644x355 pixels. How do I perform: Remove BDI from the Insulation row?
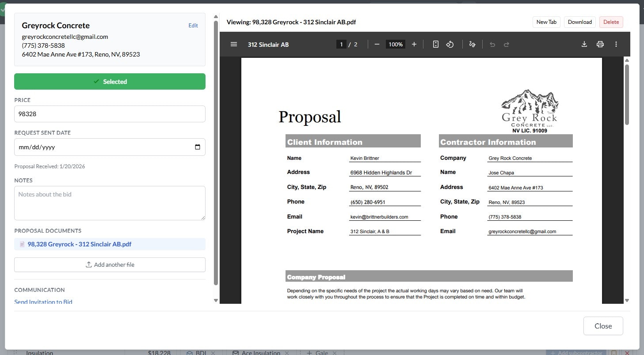point(213,352)
